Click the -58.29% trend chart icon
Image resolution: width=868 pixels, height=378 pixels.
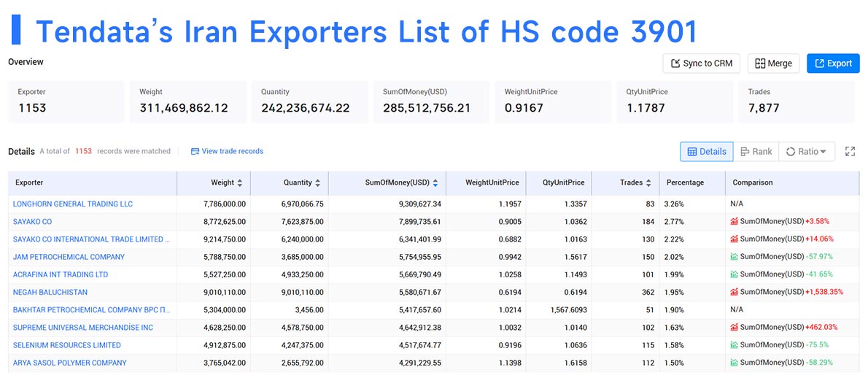(x=735, y=363)
